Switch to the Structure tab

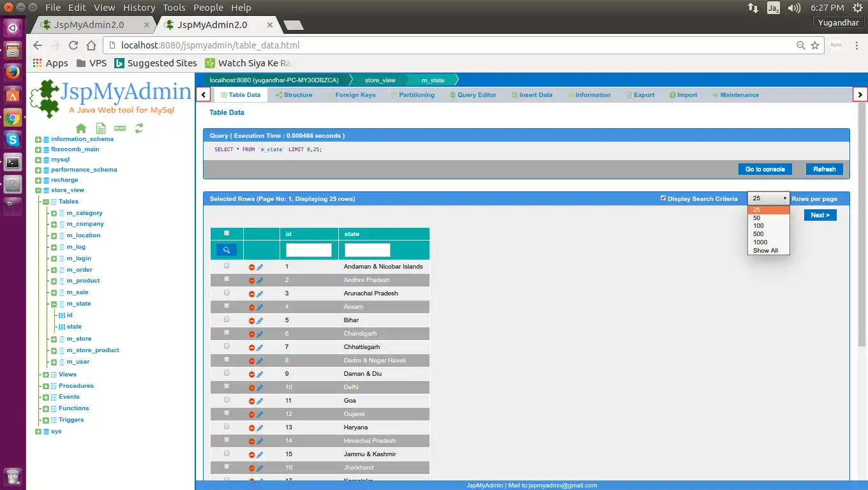click(294, 95)
